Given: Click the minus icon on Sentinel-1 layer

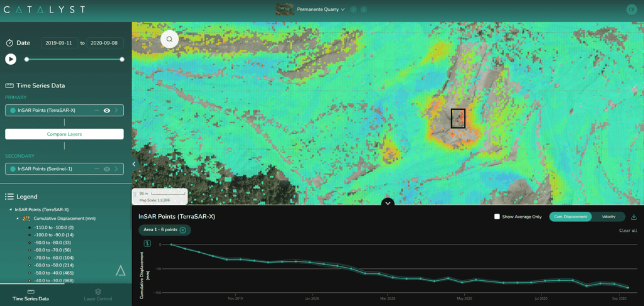Looking at the screenshot, I should pos(96,168).
